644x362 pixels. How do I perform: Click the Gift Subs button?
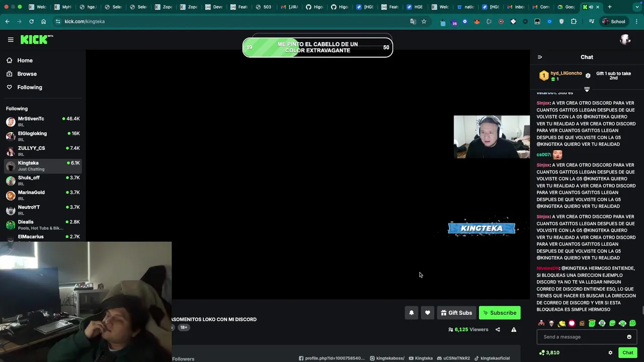(x=456, y=313)
